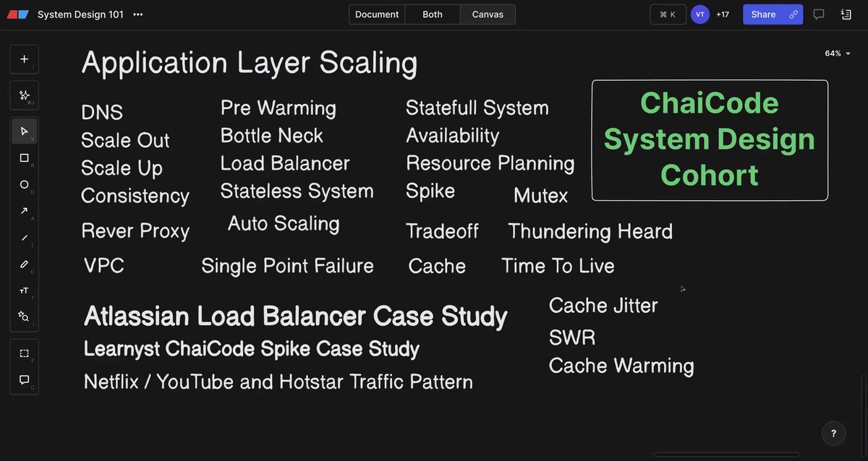Select the 'Pre Warming' text
This screenshot has height=461, width=868.
pyautogui.click(x=278, y=108)
